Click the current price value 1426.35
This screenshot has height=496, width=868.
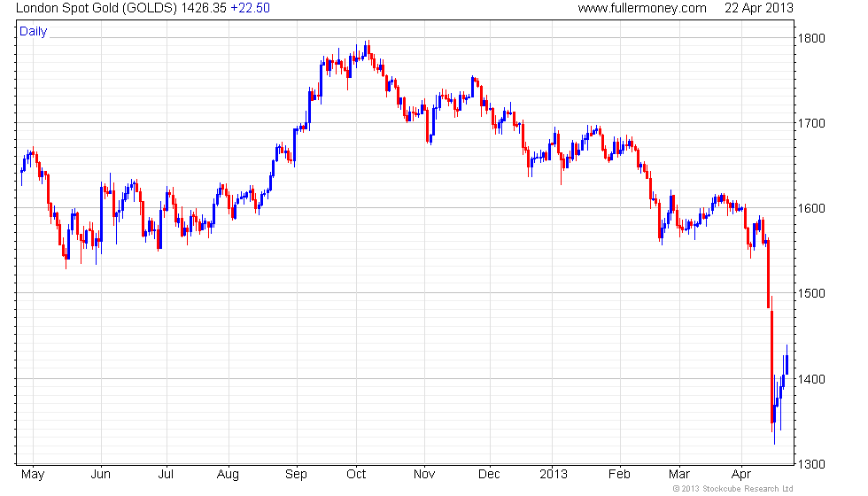click(x=204, y=8)
